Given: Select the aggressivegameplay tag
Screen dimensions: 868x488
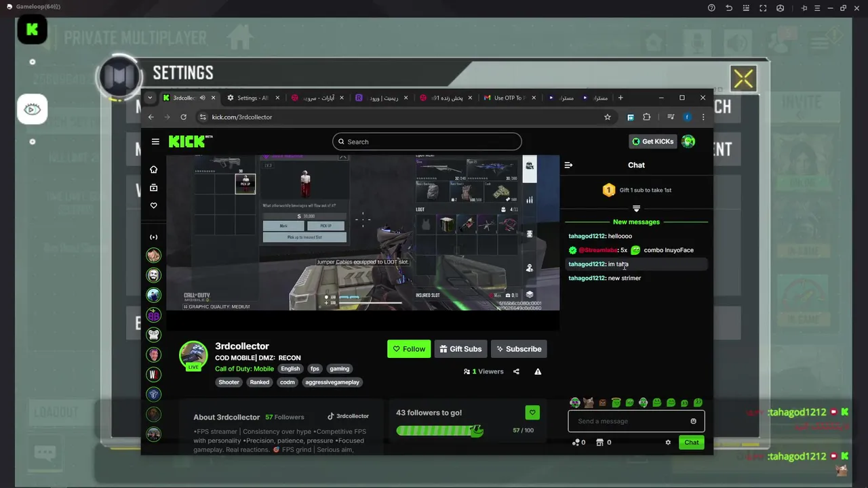Looking at the screenshot, I should 332,382.
